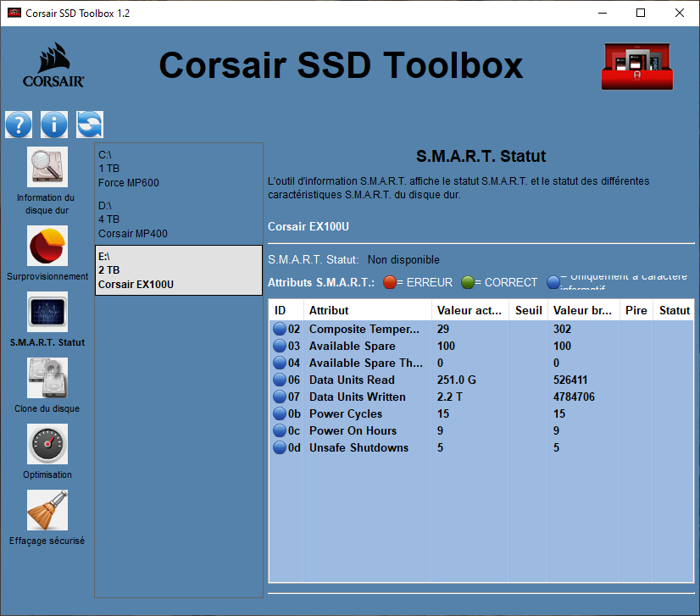
Task: Click the Clone du disque label
Action: pyautogui.click(x=47, y=408)
